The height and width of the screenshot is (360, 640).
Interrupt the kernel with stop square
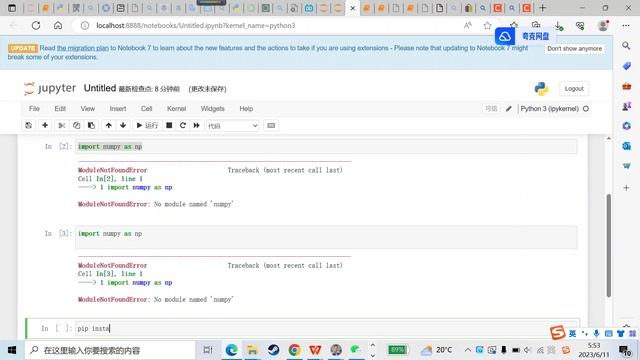[x=169, y=125]
